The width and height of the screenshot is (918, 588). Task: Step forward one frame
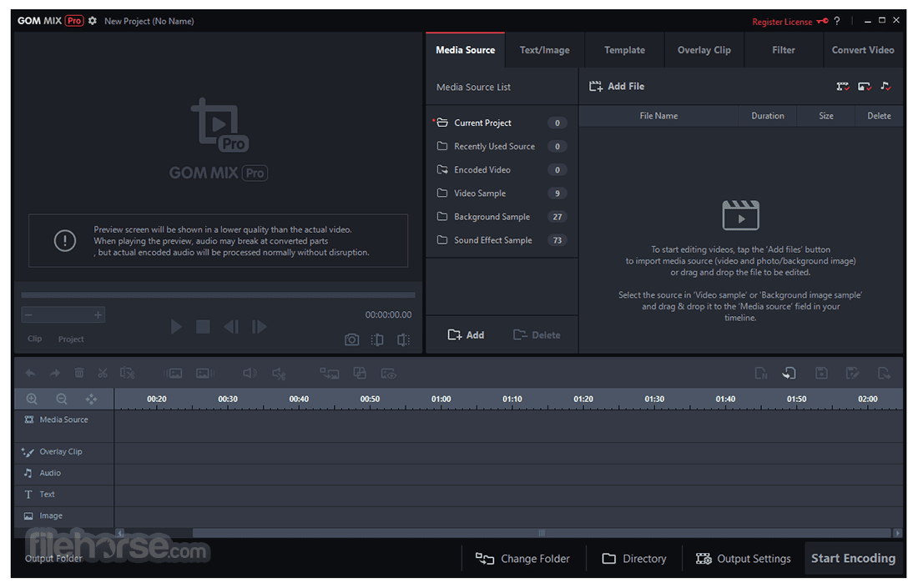(x=259, y=326)
